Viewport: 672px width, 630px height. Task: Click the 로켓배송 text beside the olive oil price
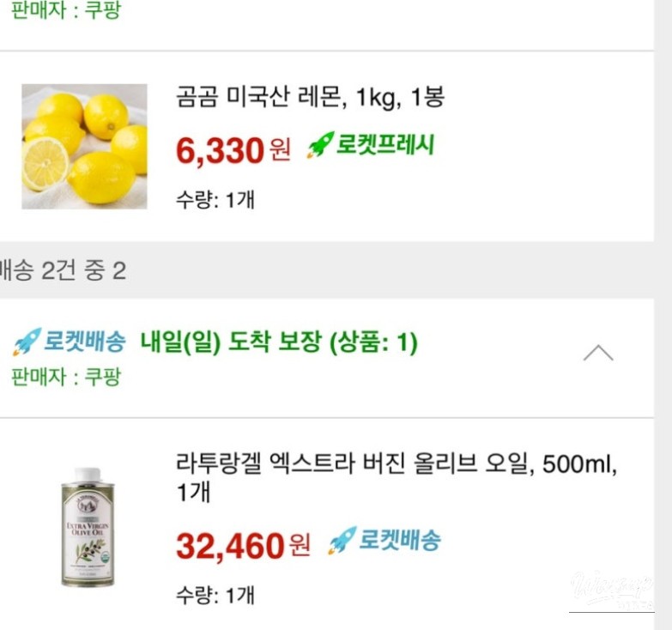pyautogui.click(x=400, y=540)
